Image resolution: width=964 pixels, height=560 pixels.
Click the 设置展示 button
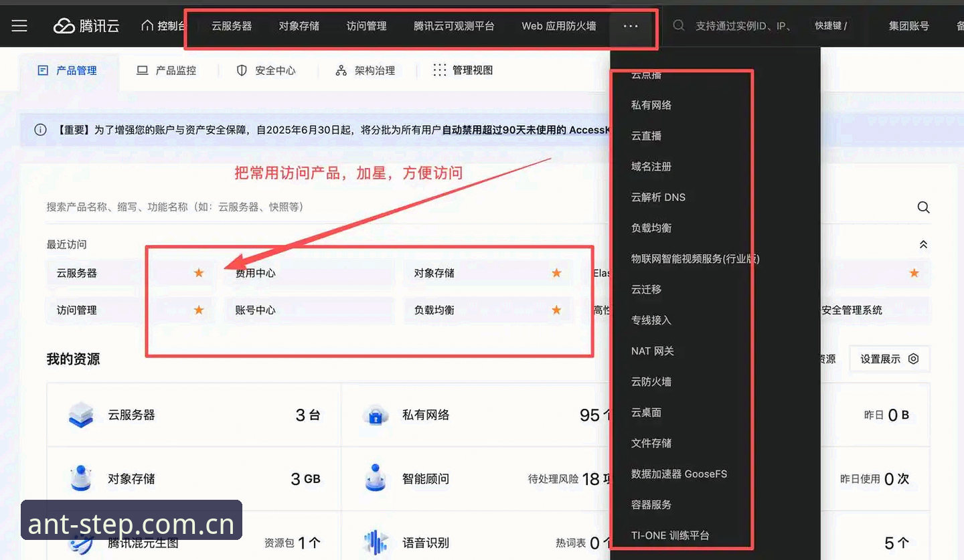[x=889, y=359]
